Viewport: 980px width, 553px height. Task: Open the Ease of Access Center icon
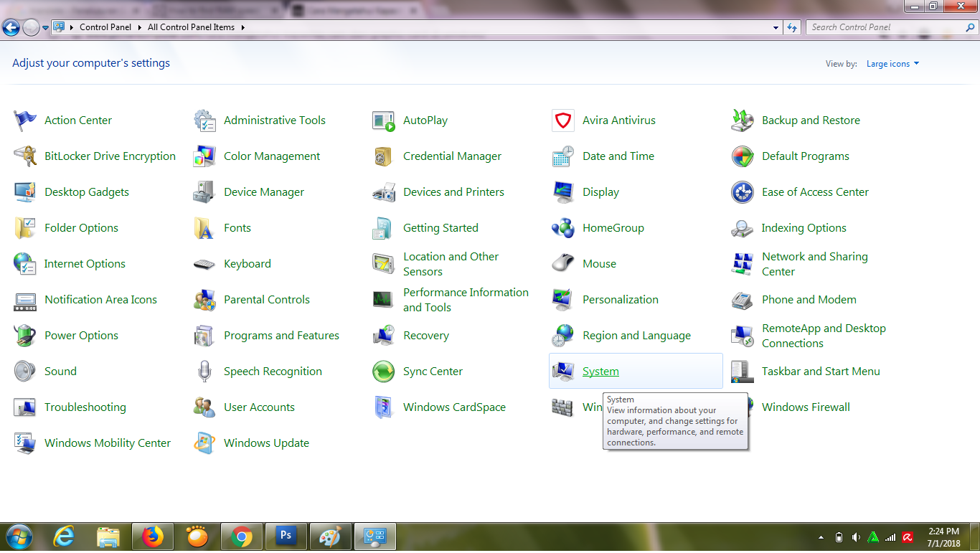point(743,192)
